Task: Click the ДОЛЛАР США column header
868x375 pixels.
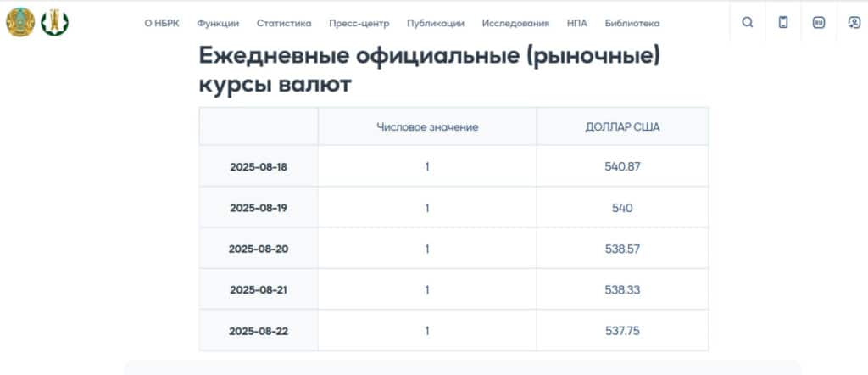Action: (622, 127)
